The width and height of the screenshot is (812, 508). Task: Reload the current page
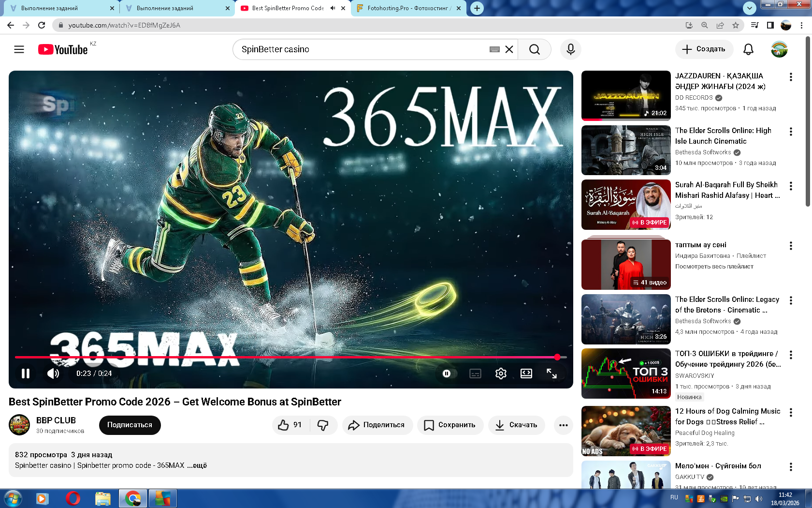42,25
